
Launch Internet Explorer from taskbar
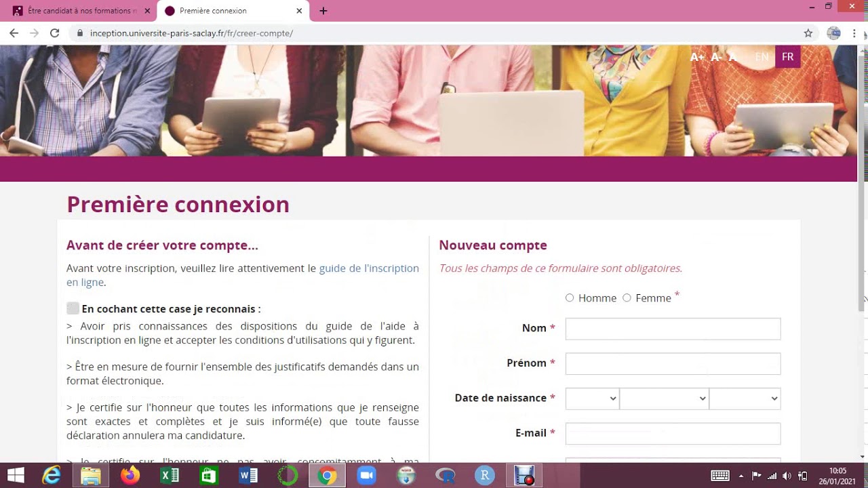(x=52, y=475)
